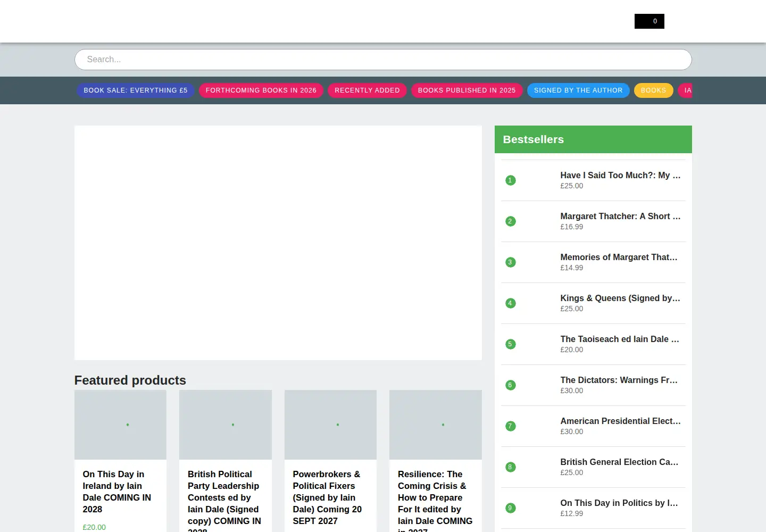Focus the Search input field
766x532 pixels.
tap(383, 60)
